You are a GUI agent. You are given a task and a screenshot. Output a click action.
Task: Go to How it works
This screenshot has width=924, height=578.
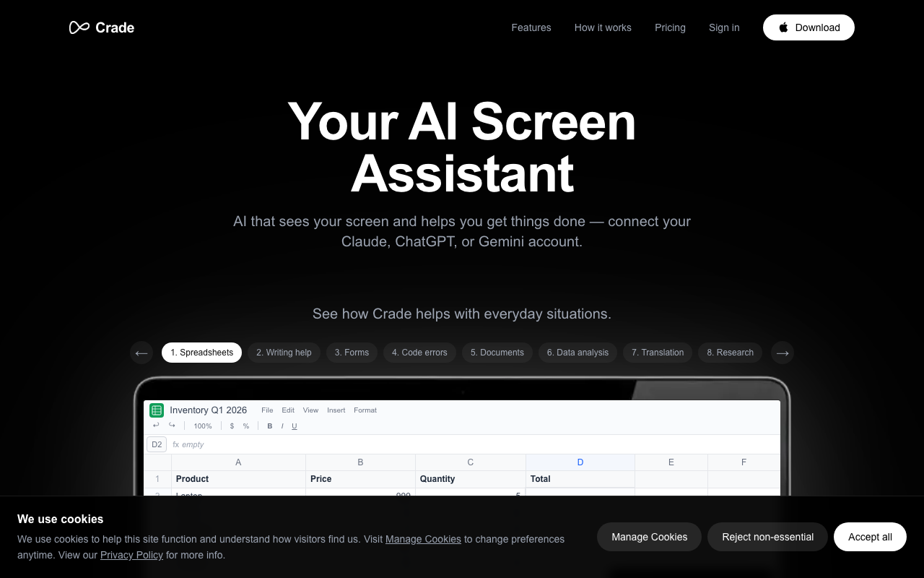click(603, 27)
